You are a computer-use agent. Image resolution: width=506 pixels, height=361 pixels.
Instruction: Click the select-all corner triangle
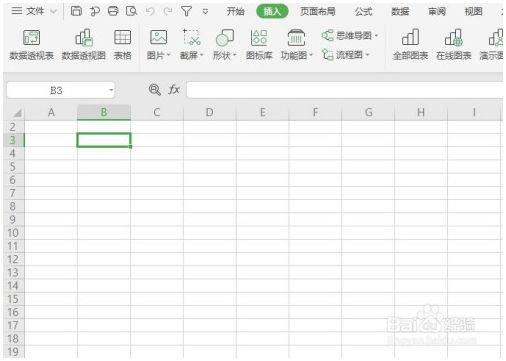point(16,113)
